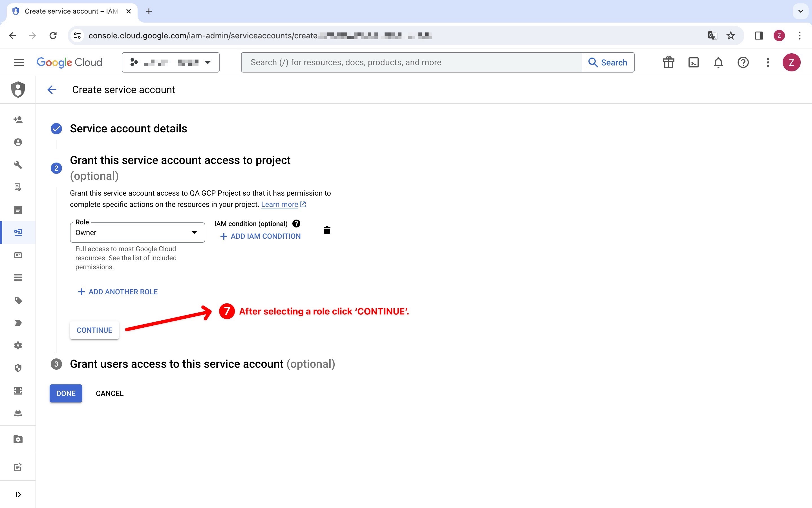
Task: Open the Service Accounts sidebar icon
Action: pos(18,232)
